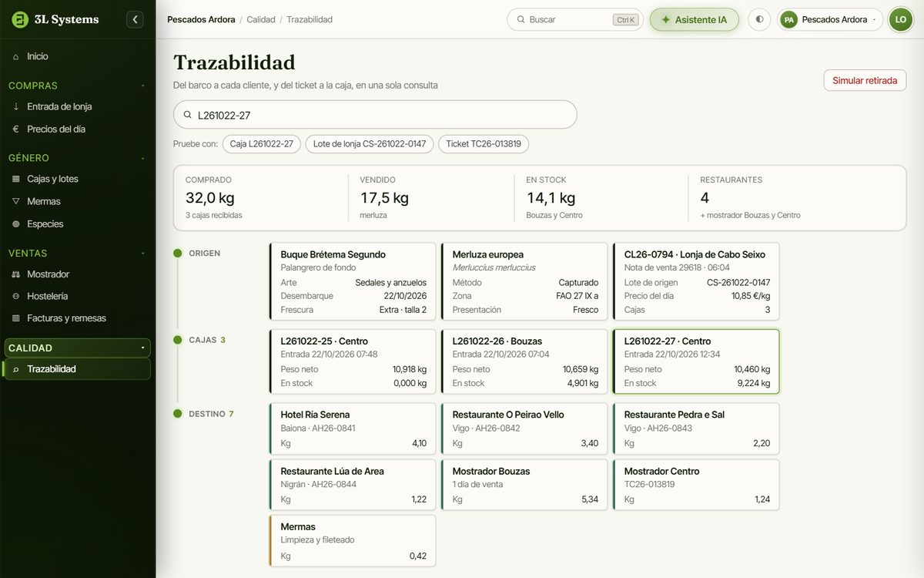Open Facturas y remesas

pyautogui.click(x=77, y=318)
